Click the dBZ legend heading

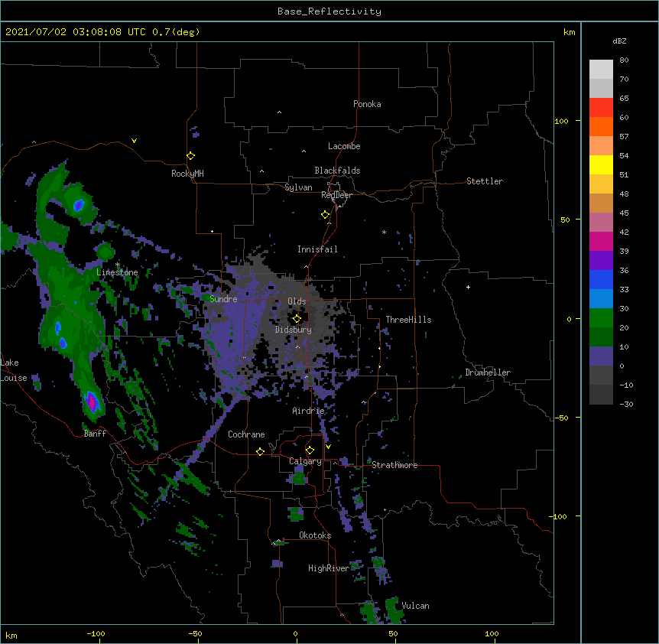point(619,41)
